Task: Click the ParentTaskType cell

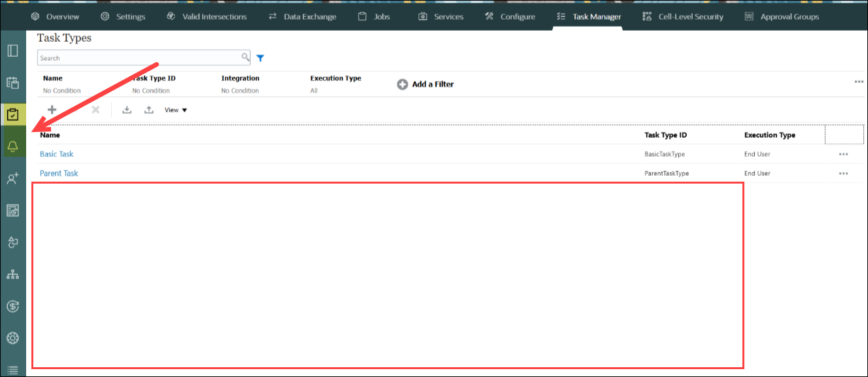Action: tap(667, 174)
